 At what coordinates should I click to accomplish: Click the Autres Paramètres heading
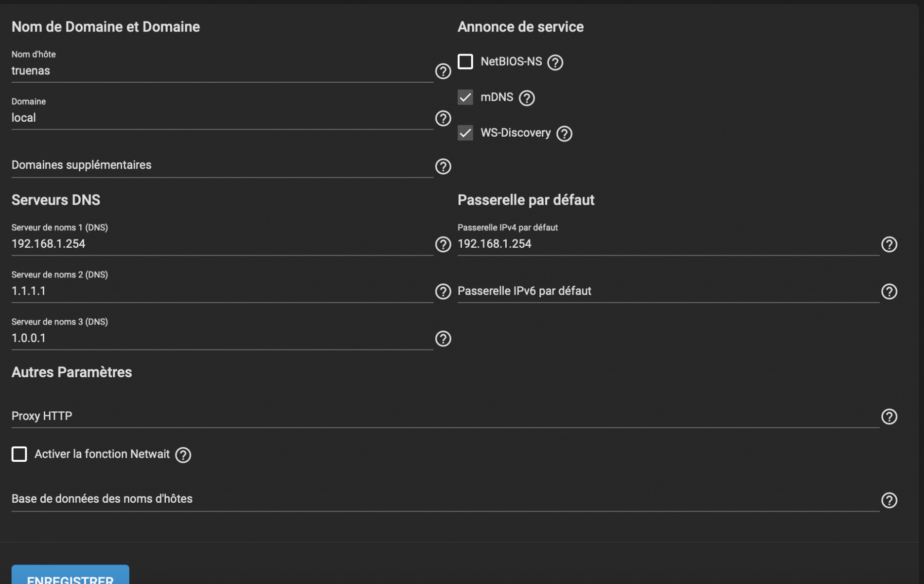pyautogui.click(x=71, y=372)
